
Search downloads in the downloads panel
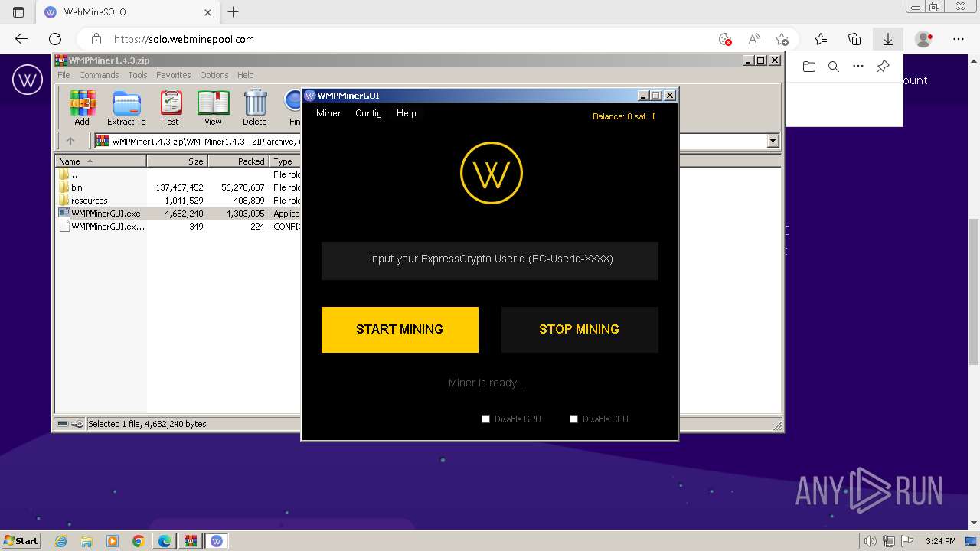click(834, 67)
